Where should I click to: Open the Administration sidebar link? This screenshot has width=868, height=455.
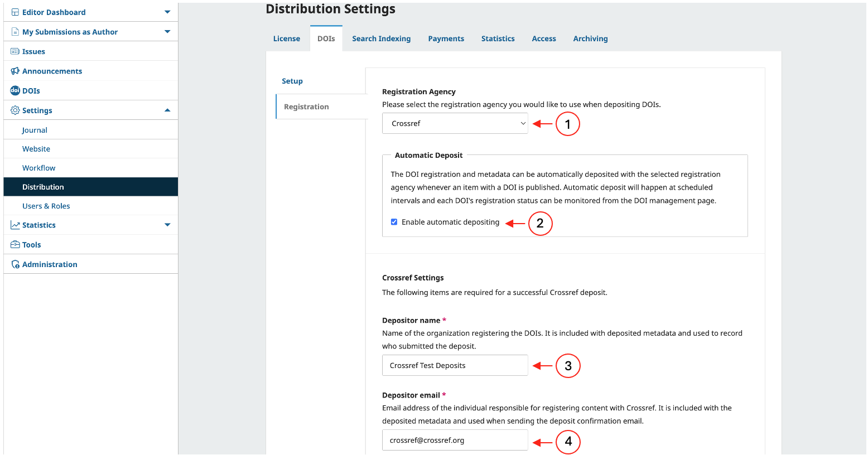click(x=50, y=264)
